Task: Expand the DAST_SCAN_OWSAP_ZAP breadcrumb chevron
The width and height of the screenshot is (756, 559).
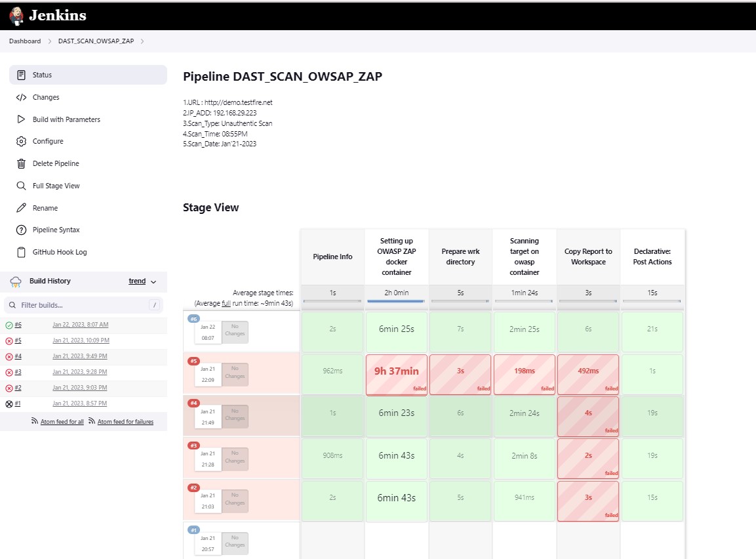Action: coord(142,41)
